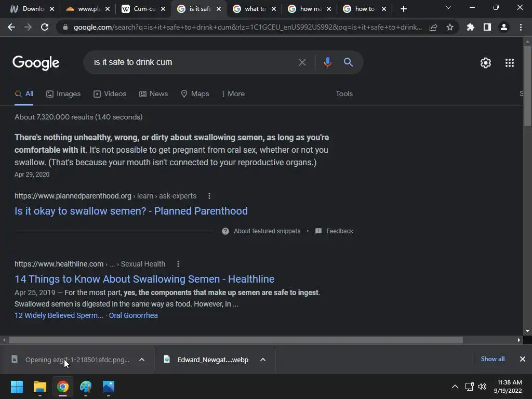
Task: Click the browser forward arrow
Action: (x=28, y=27)
